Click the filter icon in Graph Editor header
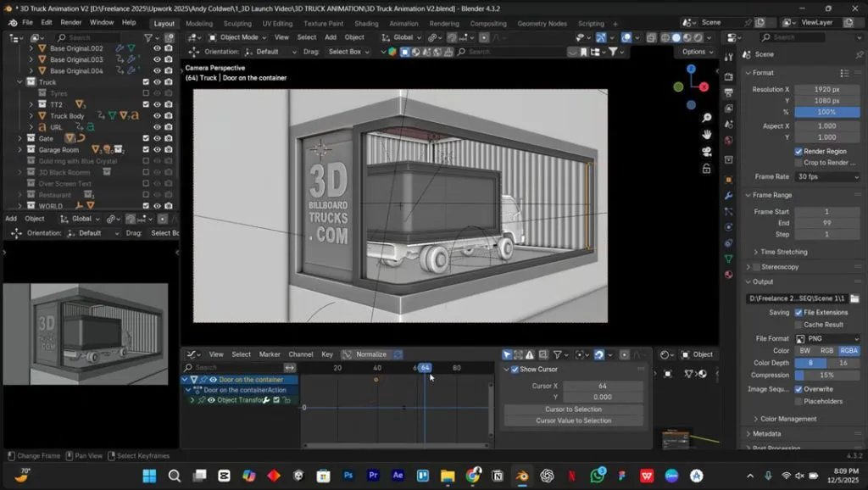This screenshot has width=868, height=490. (558, 354)
